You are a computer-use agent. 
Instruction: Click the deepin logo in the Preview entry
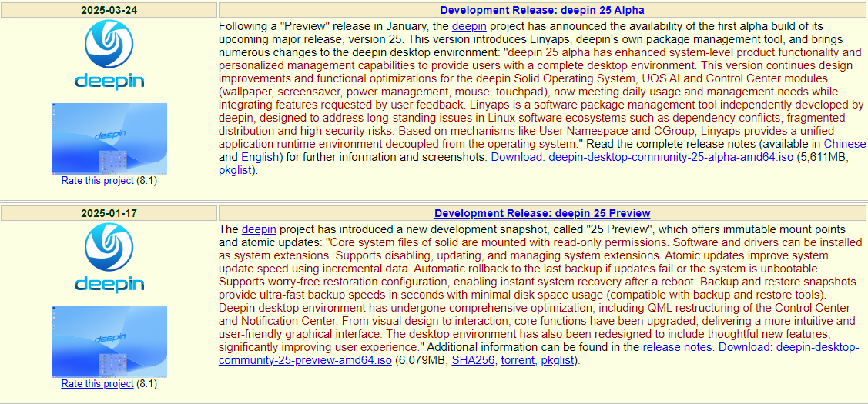(109, 259)
